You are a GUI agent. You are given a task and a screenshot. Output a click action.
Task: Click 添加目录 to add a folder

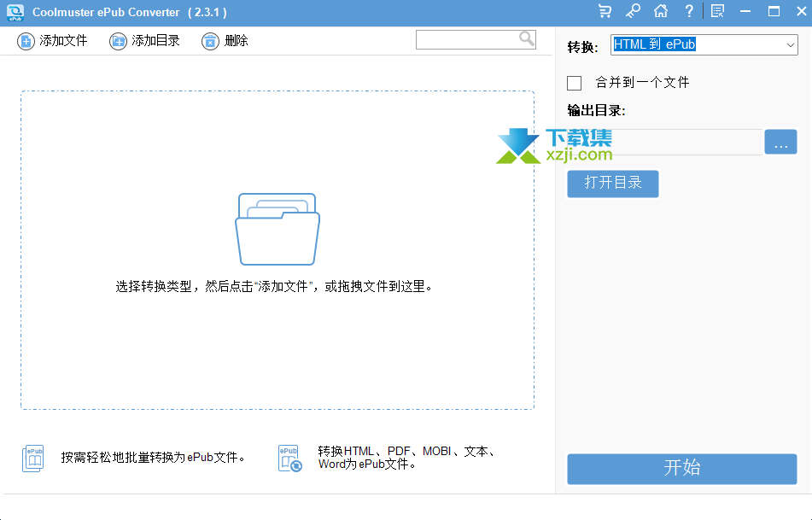point(144,41)
